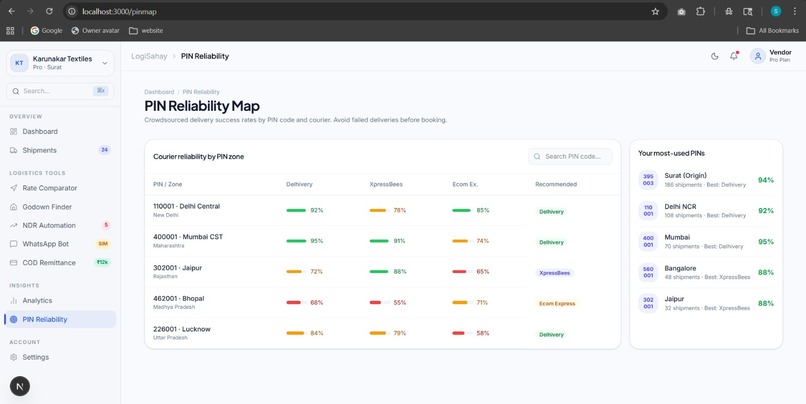Click the 95% score beside Mumbai

tap(765, 242)
